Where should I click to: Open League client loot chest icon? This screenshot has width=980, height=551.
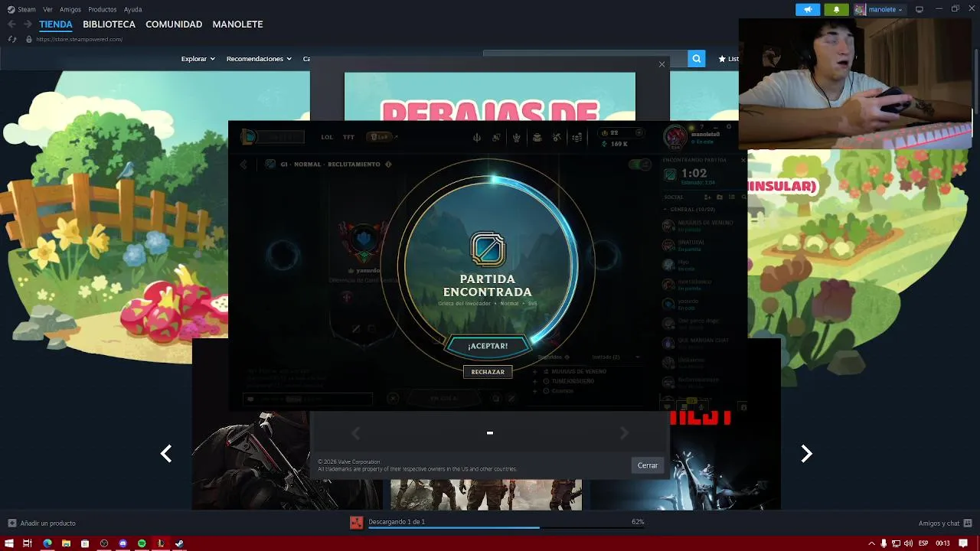coord(537,138)
